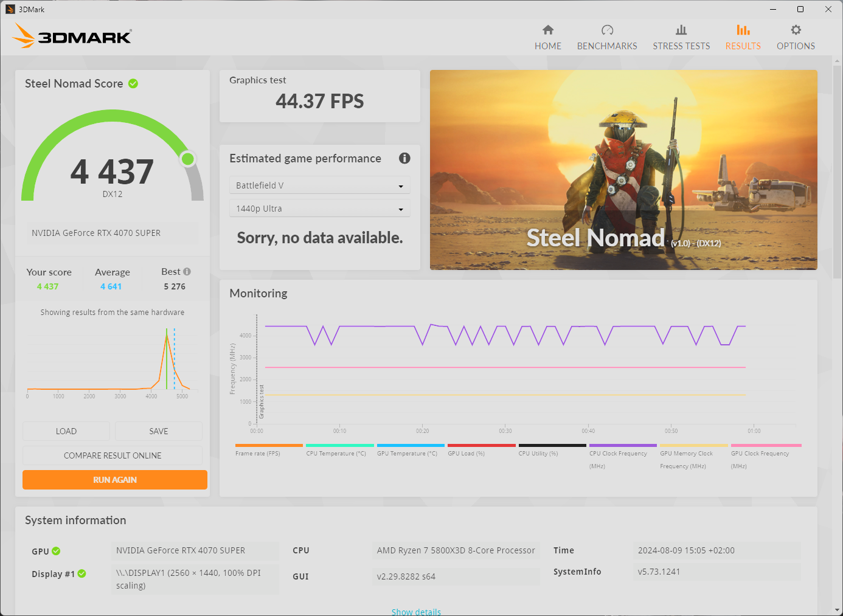Viewport: 843px width, 616px height.
Task: Open the Battlefield V game dropdown
Action: [320, 185]
